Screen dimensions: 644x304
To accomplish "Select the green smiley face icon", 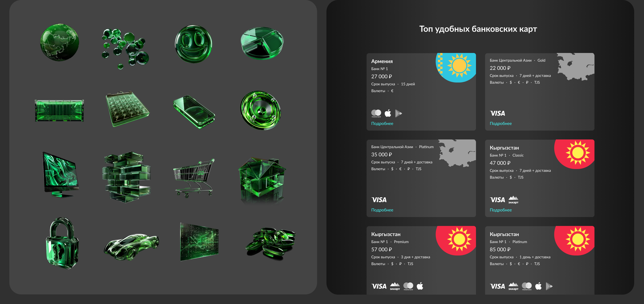I will [193, 44].
